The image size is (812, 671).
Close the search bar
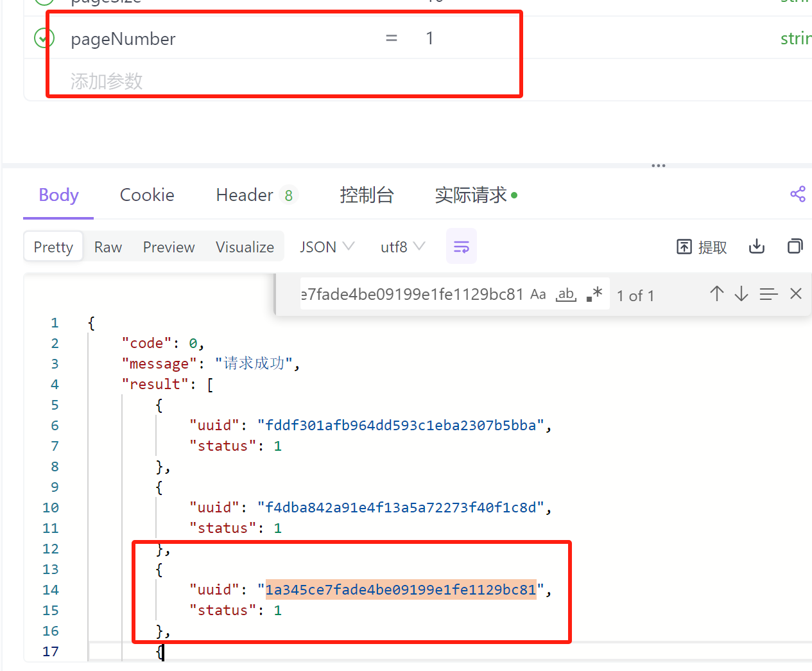tap(796, 294)
